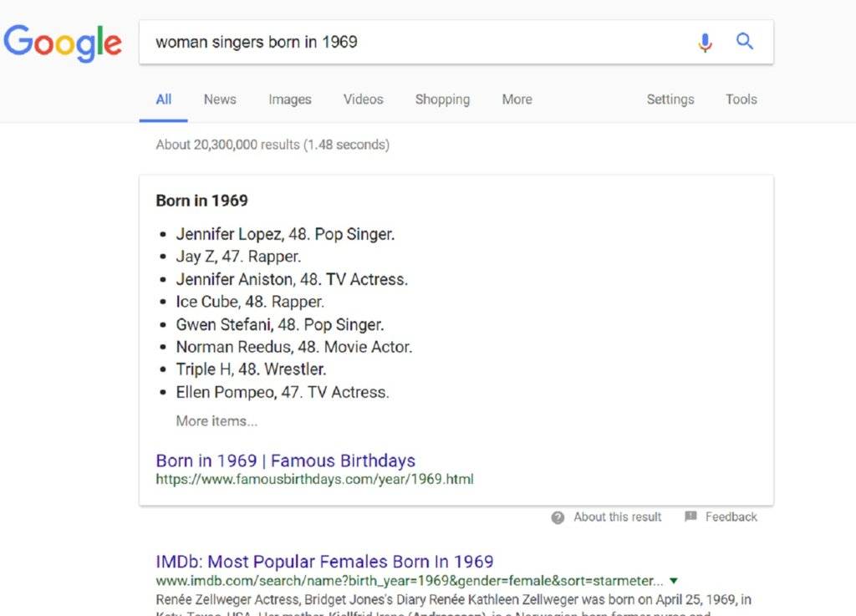
Task: Click the Feedback link text
Action: click(731, 517)
